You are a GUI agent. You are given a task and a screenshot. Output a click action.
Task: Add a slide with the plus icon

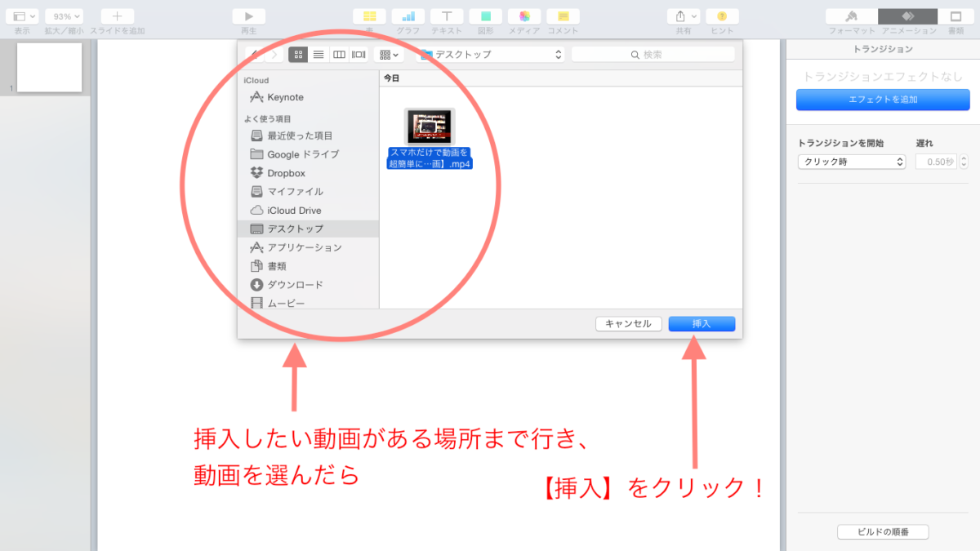pos(118,16)
